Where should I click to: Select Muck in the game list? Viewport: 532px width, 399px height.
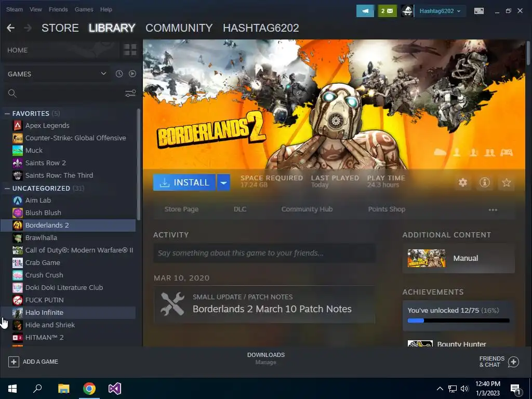tap(68, 150)
